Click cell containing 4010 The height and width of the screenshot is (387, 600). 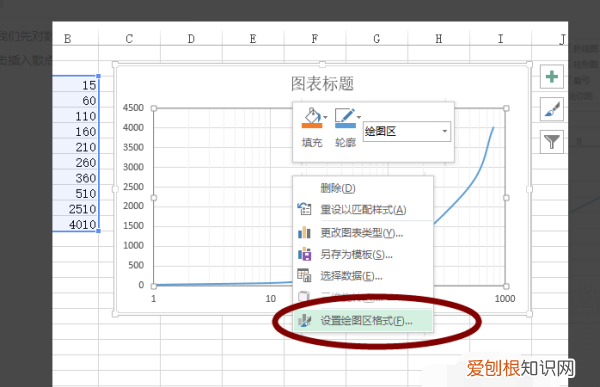click(x=75, y=224)
